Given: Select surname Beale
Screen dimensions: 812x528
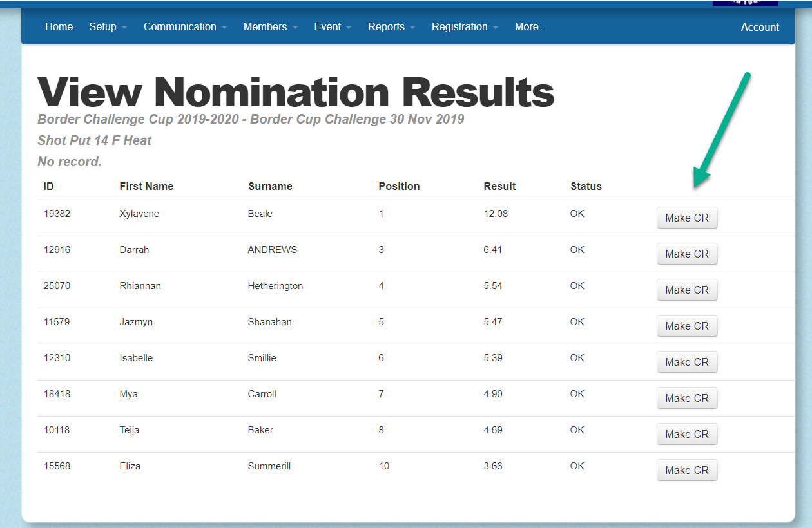Looking at the screenshot, I should pyautogui.click(x=260, y=214).
